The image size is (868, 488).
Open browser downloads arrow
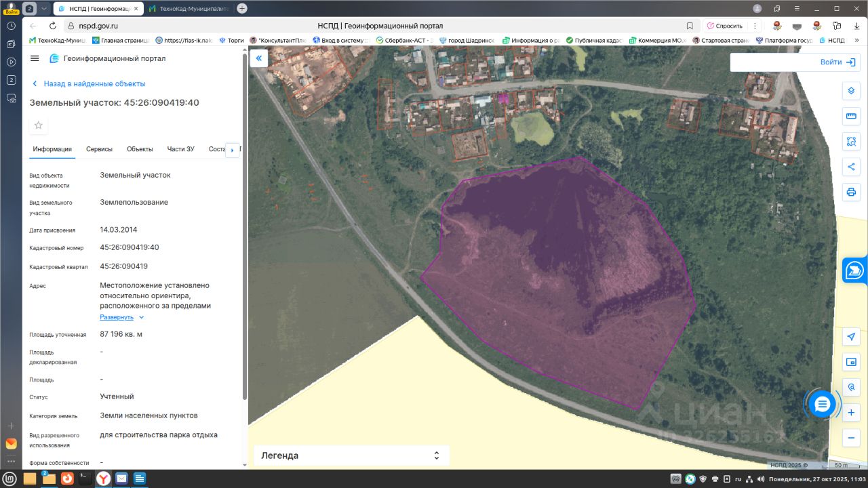pyautogui.click(x=855, y=26)
